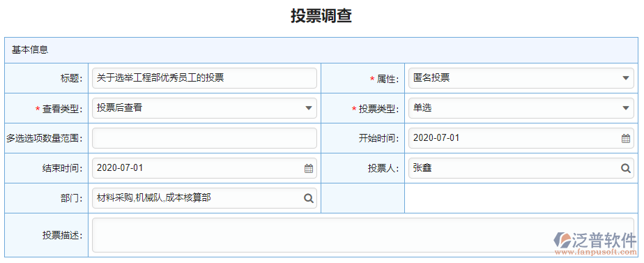Click the 开始时间: label
644x263 pixels.
pos(379,139)
